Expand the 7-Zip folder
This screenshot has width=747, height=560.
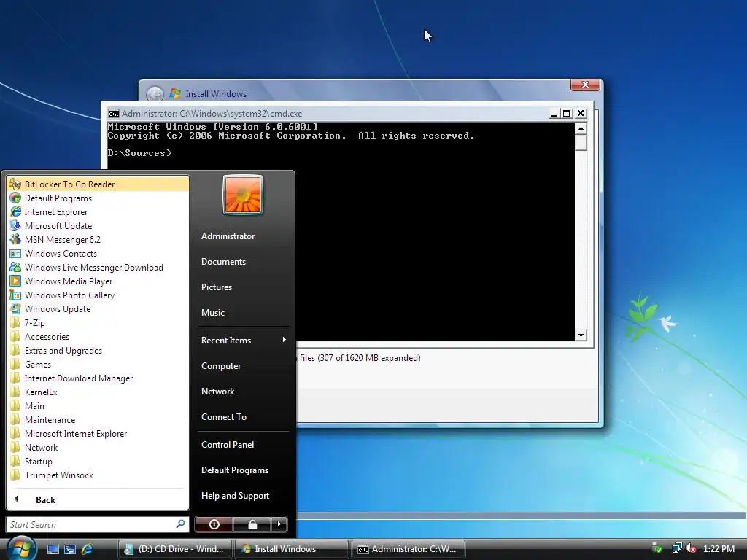(x=98, y=322)
